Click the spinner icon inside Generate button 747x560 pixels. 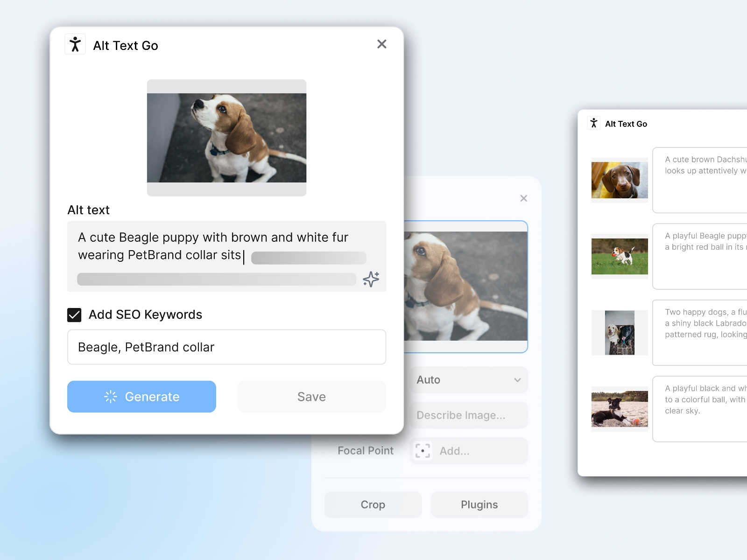coord(112,397)
